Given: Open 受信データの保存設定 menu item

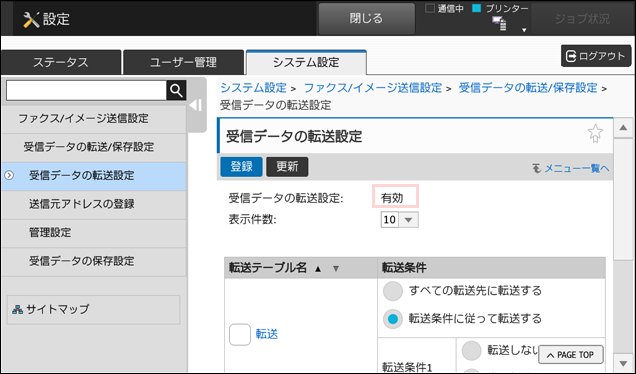Looking at the screenshot, I should pyautogui.click(x=94, y=261).
